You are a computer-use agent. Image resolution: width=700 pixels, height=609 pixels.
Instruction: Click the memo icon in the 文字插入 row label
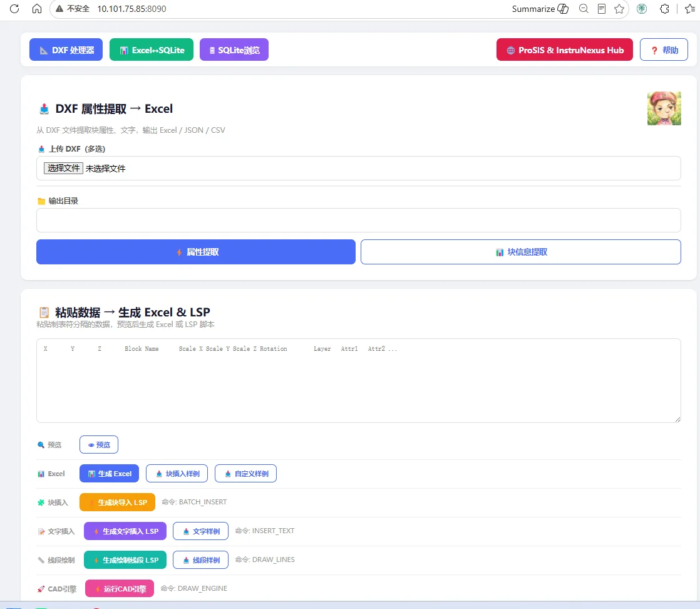[x=41, y=532]
